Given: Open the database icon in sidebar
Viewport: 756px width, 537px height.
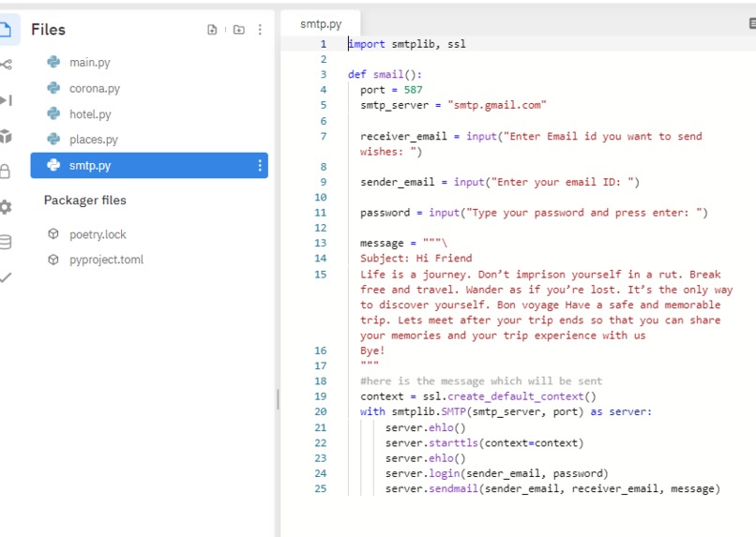Looking at the screenshot, I should [x=6, y=242].
